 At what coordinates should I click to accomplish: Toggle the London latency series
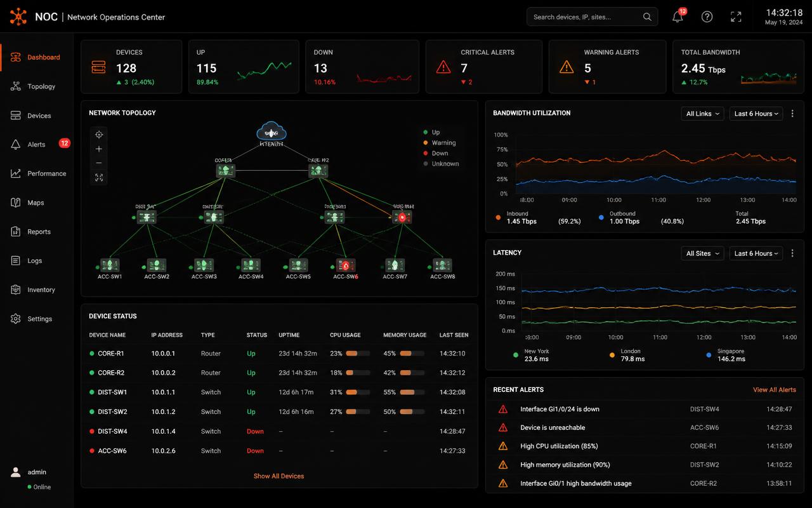[627, 355]
